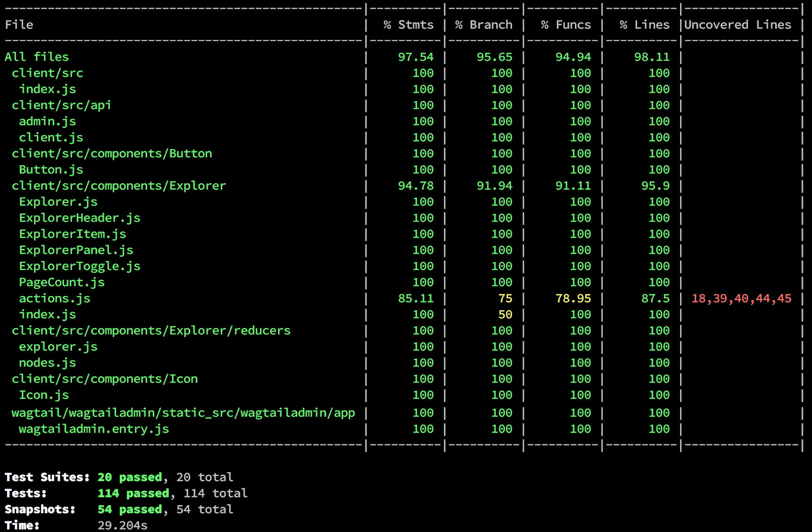Click the 98.11 total lines value
The image size is (812, 532).
pos(652,57)
